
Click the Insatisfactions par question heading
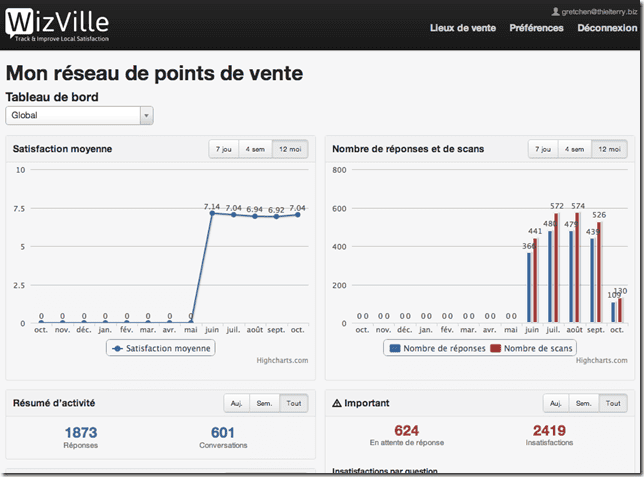(385, 471)
